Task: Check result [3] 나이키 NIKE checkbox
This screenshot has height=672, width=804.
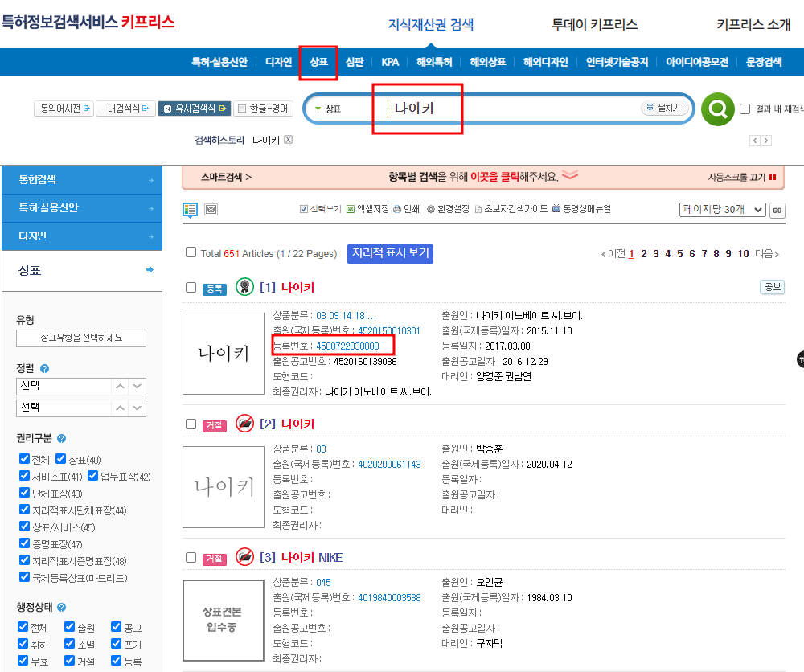Action: click(191, 557)
